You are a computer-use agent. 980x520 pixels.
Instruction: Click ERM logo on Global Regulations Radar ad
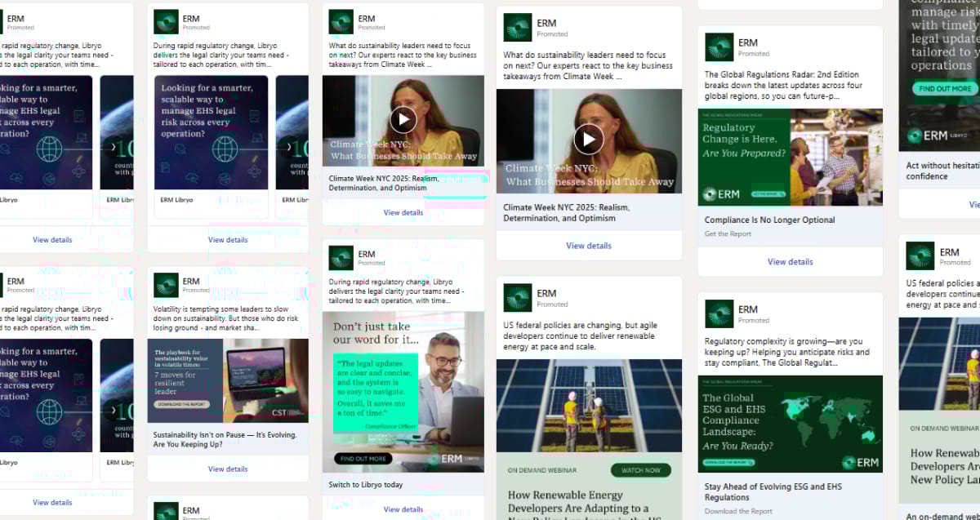(719, 47)
